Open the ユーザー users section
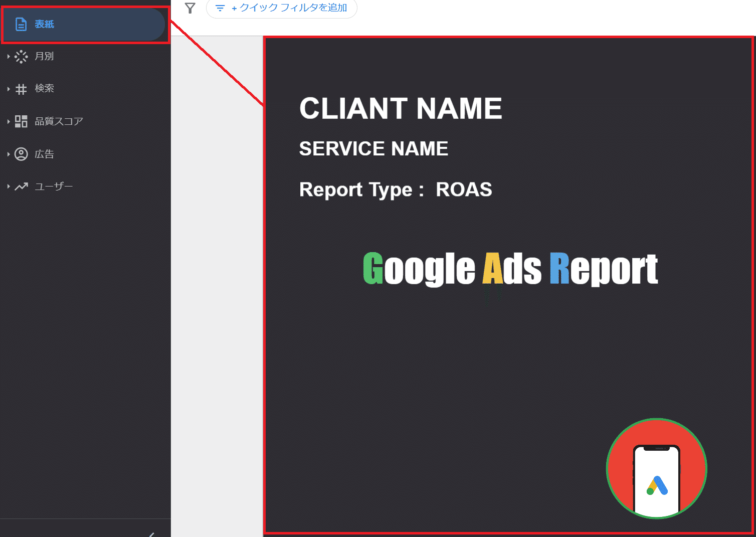The height and width of the screenshot is (537, 756). coord(54,187)
